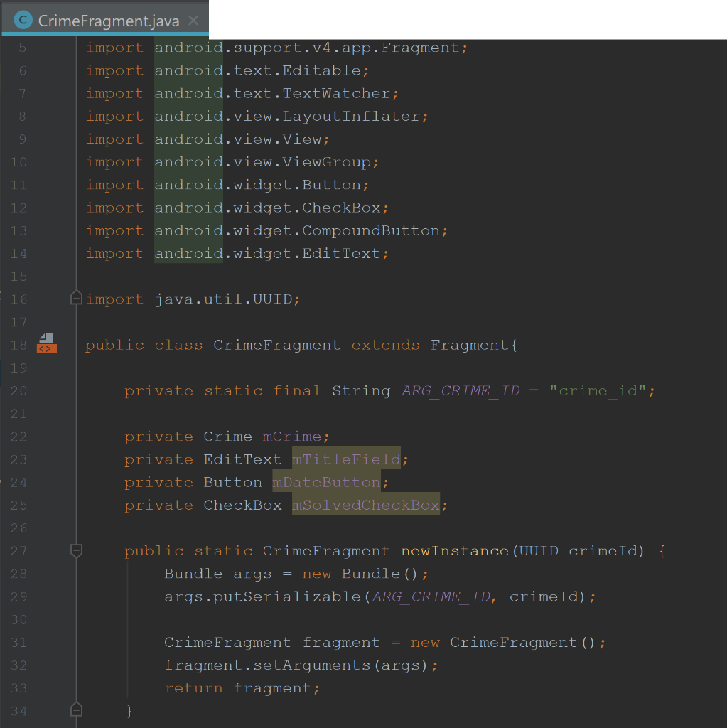Click 'java.util.UUID' import text
Image resolution: width=727 pixels, height=728 pixels.
click(x=223, y=299)
